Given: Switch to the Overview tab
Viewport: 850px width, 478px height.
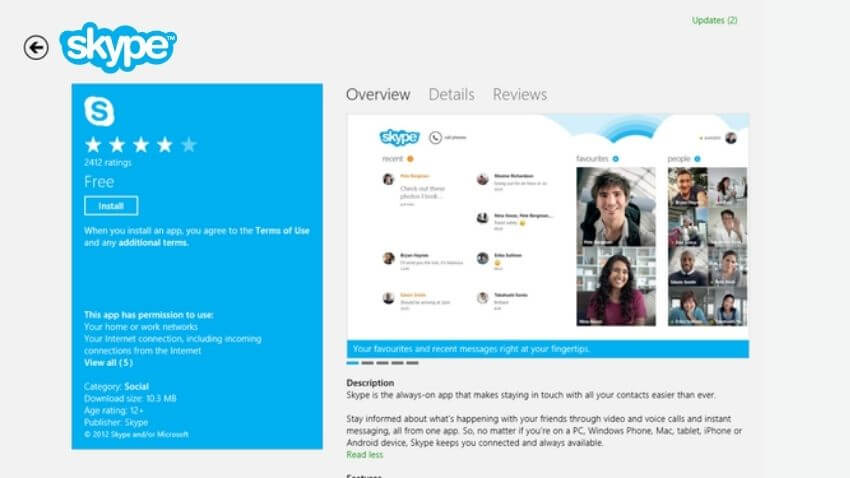Looking at the screenshot, I should (378, 95).
